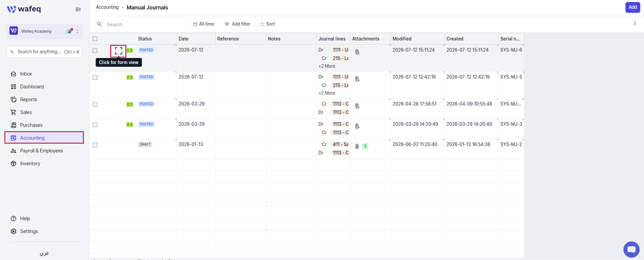Image resolution: width=644 pixels, height=260 pixels.
Task: Click POSTED badge in SYS-MJ-5 row
Action: click(146, 77)
